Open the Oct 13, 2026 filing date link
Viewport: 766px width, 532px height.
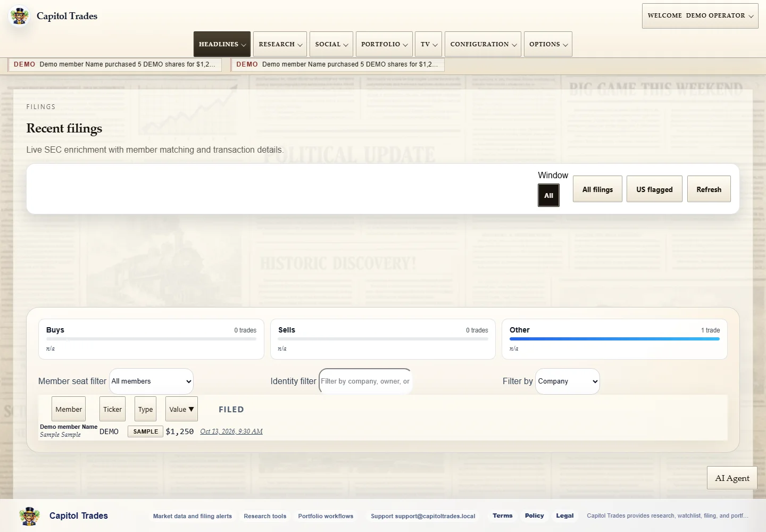coord(231,431)
